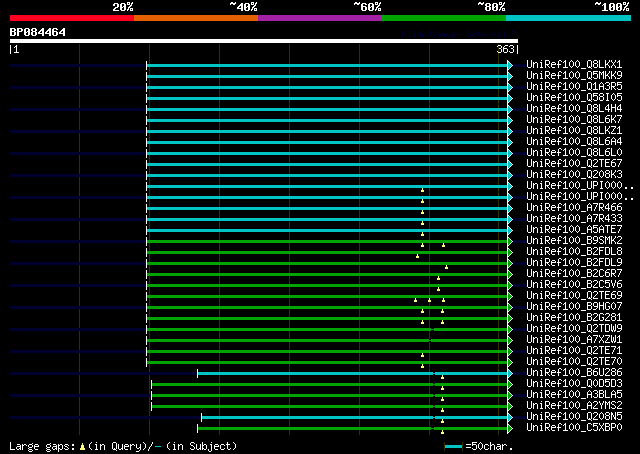640x454 pixels.
Task: Click the ~80% legend label
Action: pos(491,7)
